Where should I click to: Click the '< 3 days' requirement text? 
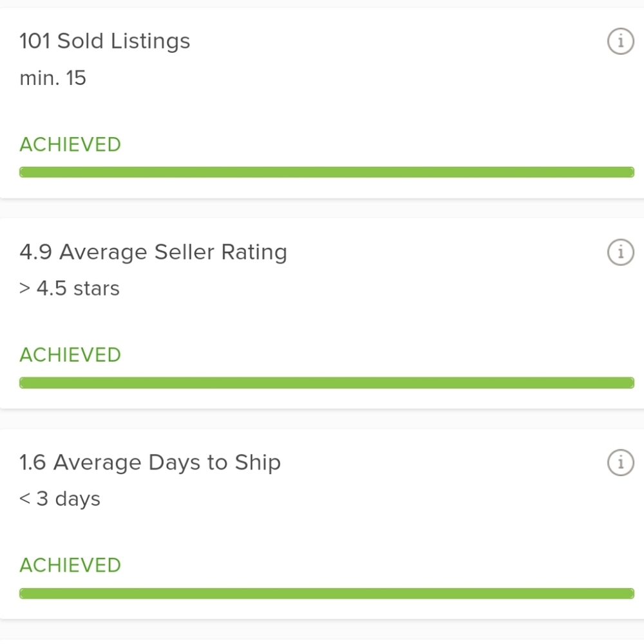[x=60, y=499]
